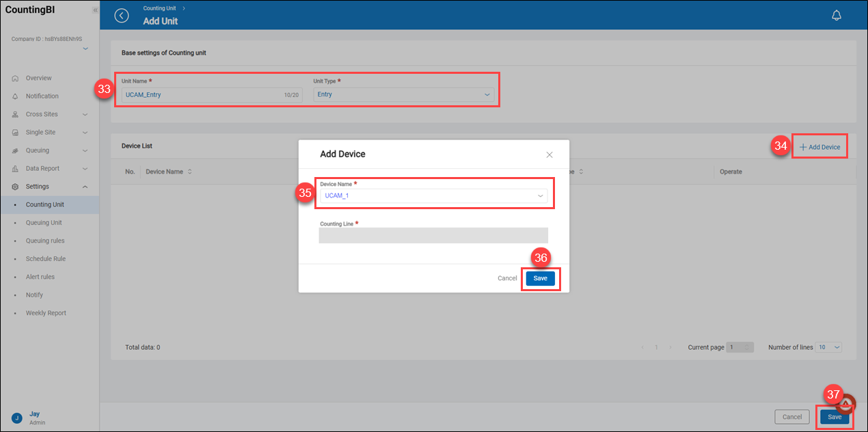The image size is (868, 432).
Task: Expand the Company ID selector
Action: point(85,49)
